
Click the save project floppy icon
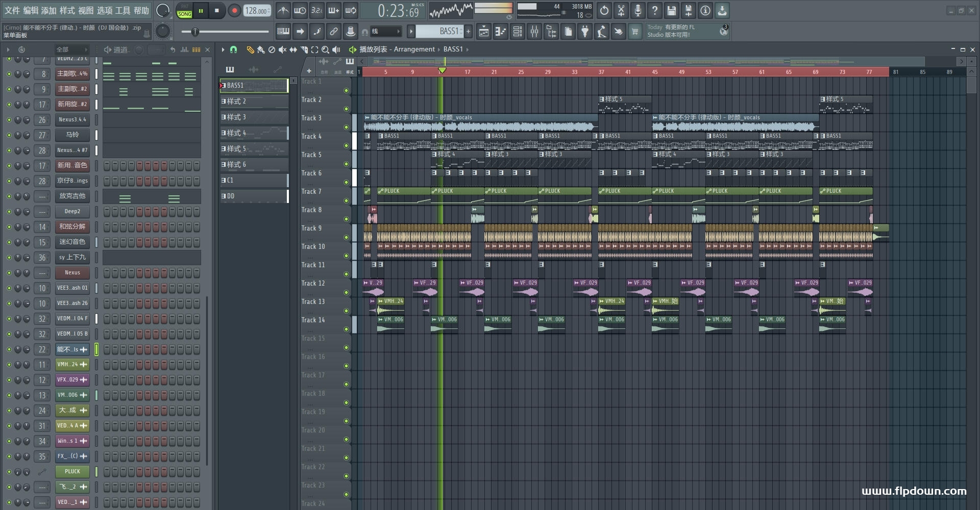click(x=672, y=10)
